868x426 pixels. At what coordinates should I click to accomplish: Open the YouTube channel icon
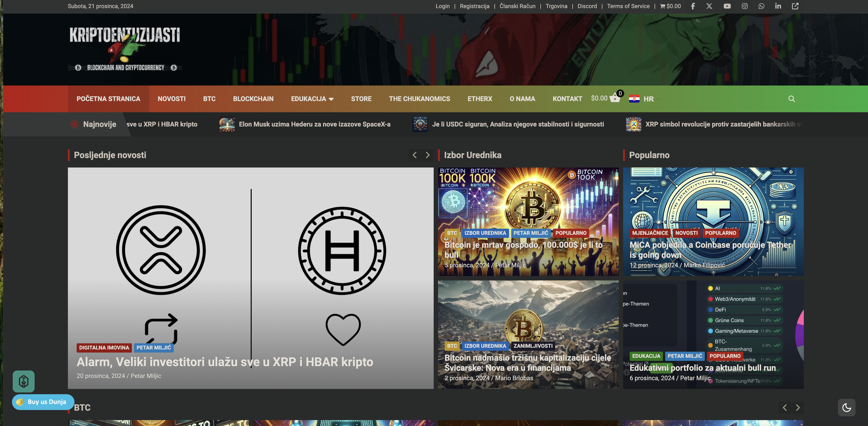pos(727,6)
